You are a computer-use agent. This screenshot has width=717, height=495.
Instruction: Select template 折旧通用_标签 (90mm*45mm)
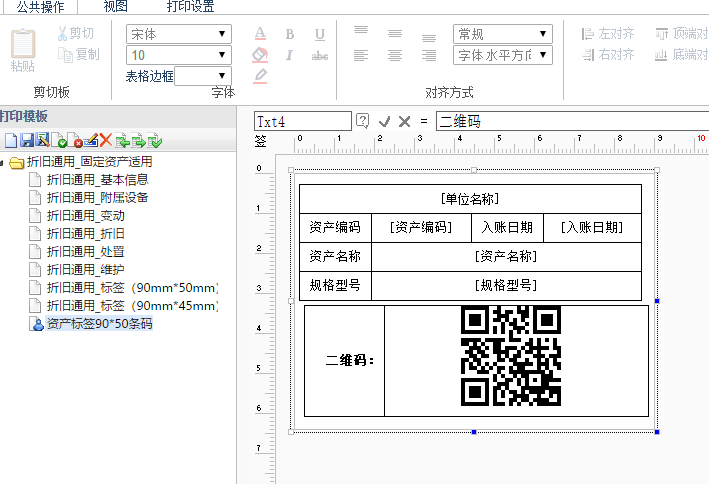click(133, 306)
